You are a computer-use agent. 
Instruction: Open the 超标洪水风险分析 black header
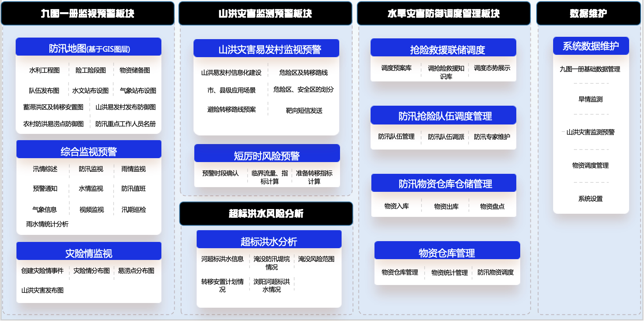[x=266, y=214]
